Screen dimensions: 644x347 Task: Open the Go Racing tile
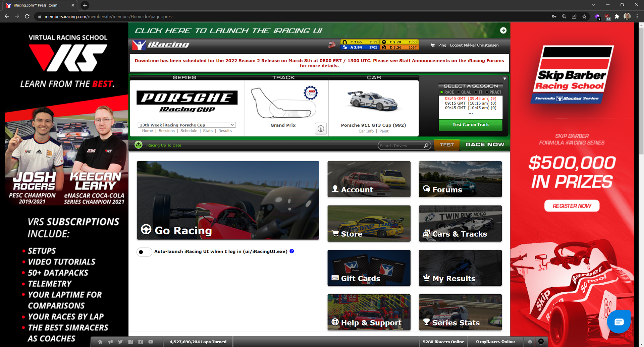click(x=228, y=200)
